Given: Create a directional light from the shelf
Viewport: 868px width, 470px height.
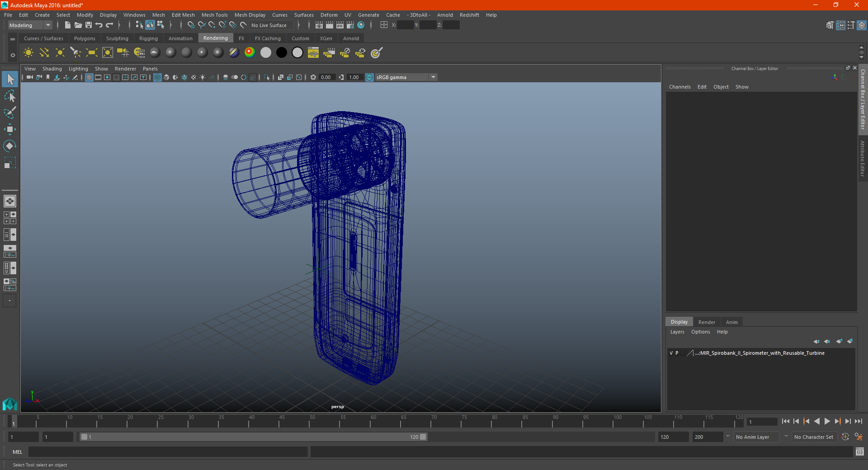Looking at the screenshot, I should pyautogui.click(x=44, y=53).
